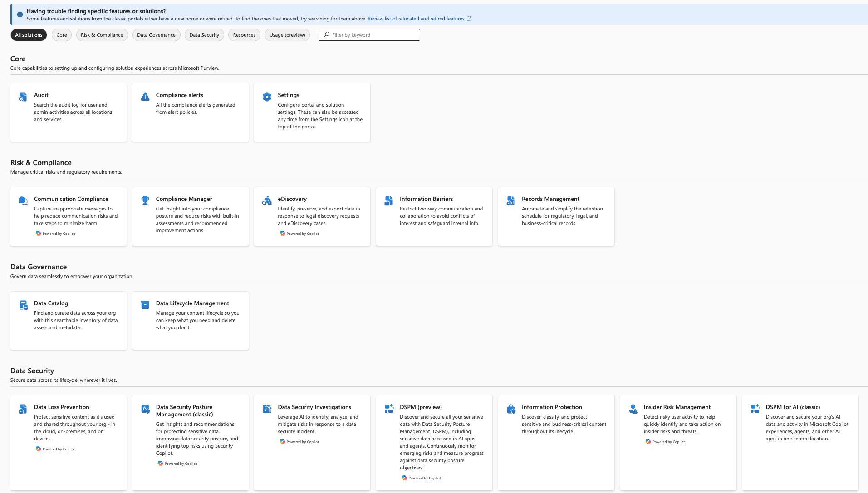
Task: Click the DSPM (preview) icon
Action: click(388, 409)
